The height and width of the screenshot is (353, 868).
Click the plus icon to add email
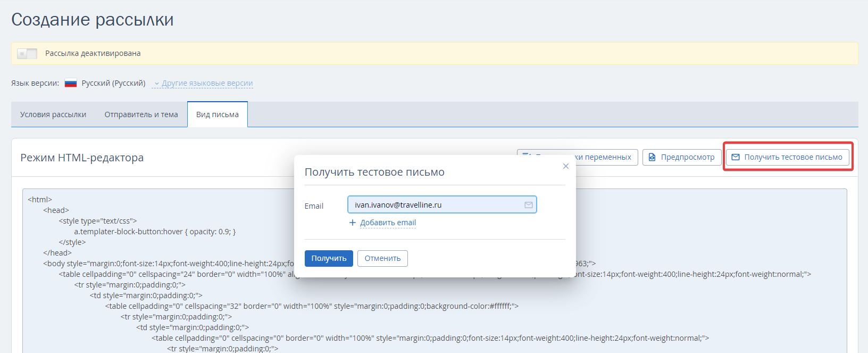pos(352,223)
